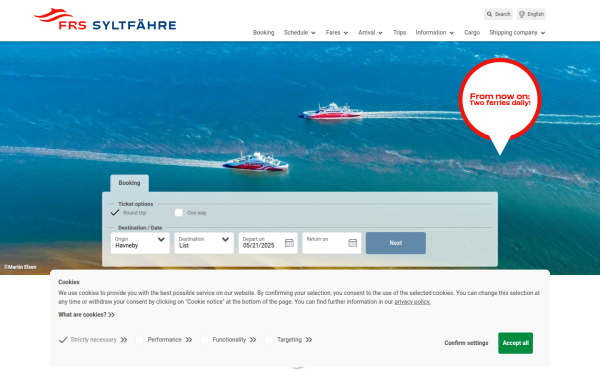Viewport: 600px width, 375px height.
Task: Enable the Functionality cookies checkbox
Action: point(205,340)
